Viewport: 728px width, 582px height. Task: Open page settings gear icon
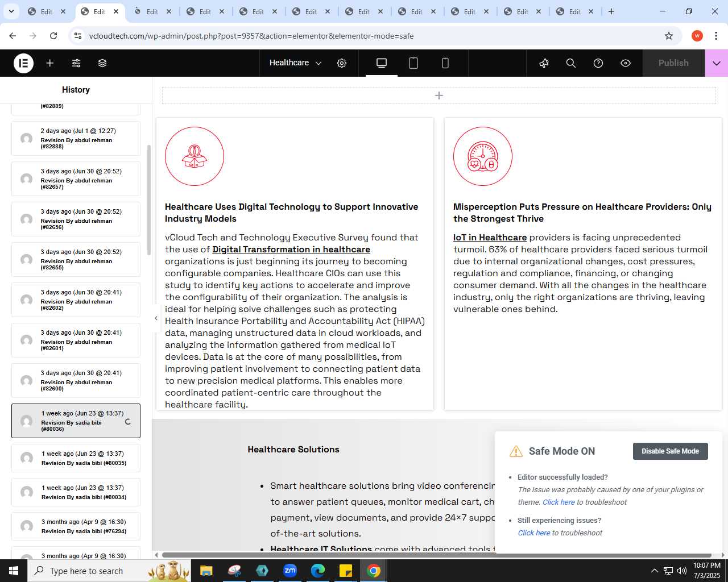pyautogui.click(x=342, y=63)
